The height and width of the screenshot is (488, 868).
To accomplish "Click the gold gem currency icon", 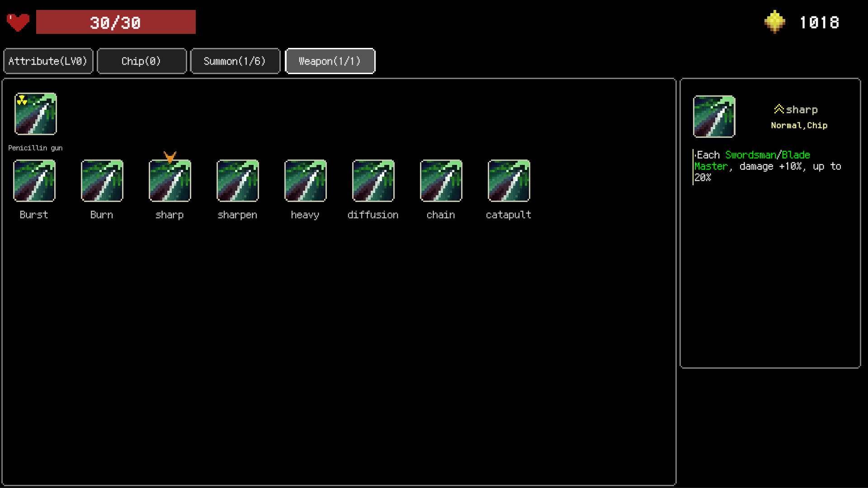I will [x=775, y=22].
